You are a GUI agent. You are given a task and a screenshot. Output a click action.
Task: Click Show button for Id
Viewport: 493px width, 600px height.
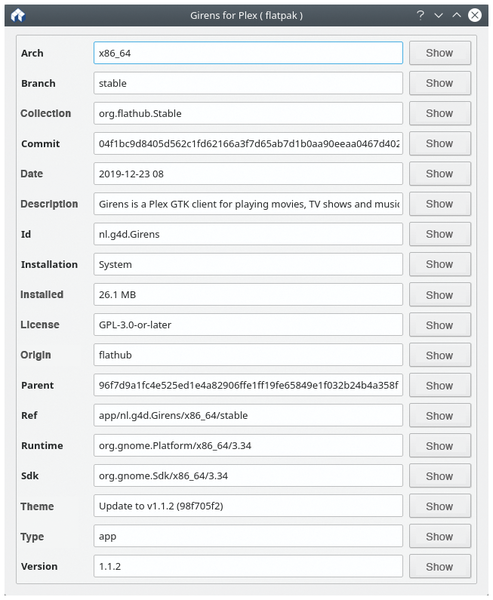pos(440,234)
